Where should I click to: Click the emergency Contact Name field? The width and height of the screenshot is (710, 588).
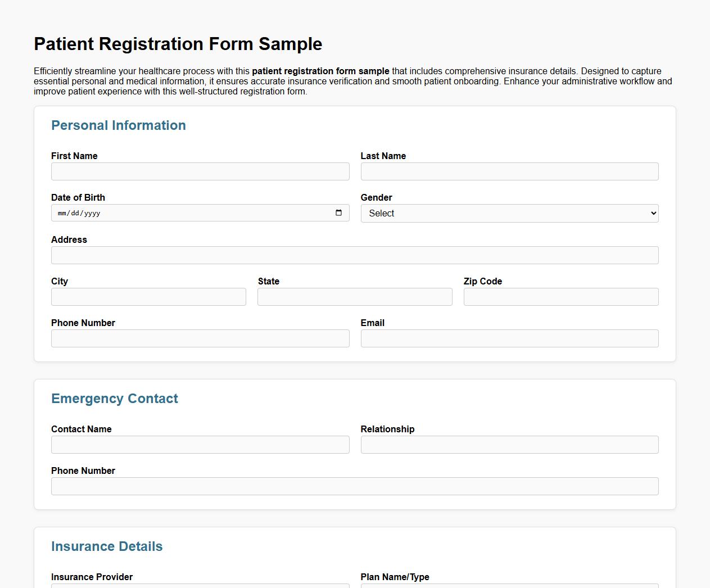[200, 444]
